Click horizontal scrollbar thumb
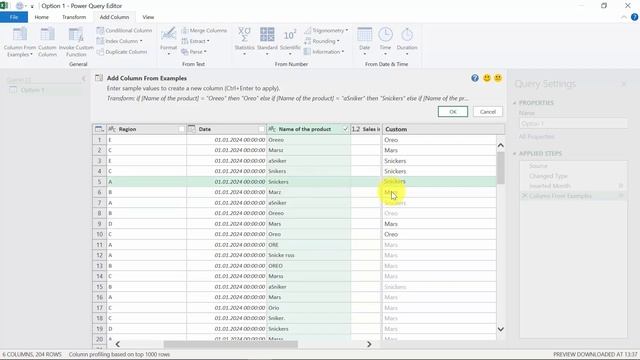640x360 pixels. 231,344
